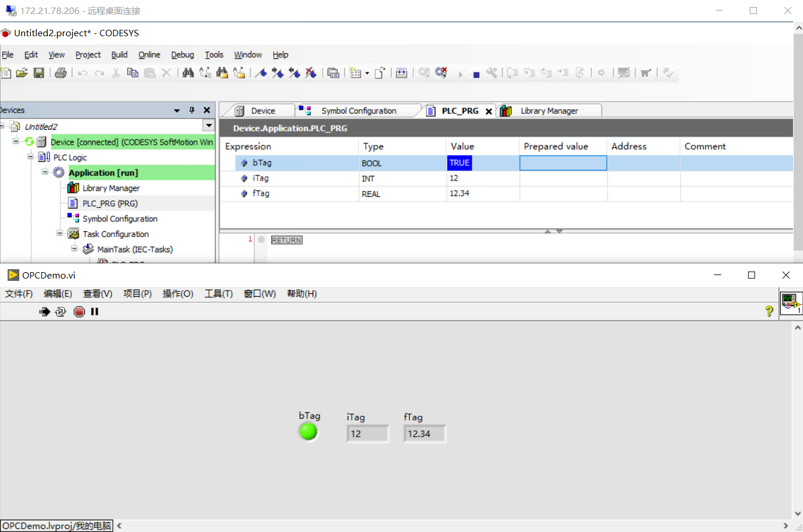This screenshot has height=532, width=803.
Task: Pause the running VI
Action: [x=94, y=311]
